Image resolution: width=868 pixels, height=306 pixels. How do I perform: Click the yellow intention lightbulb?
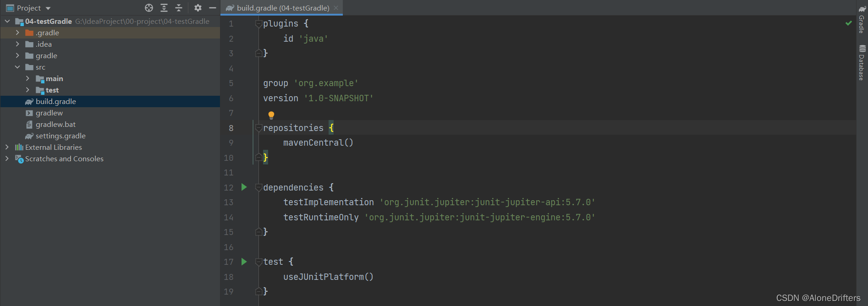click(x=271, y=115)
